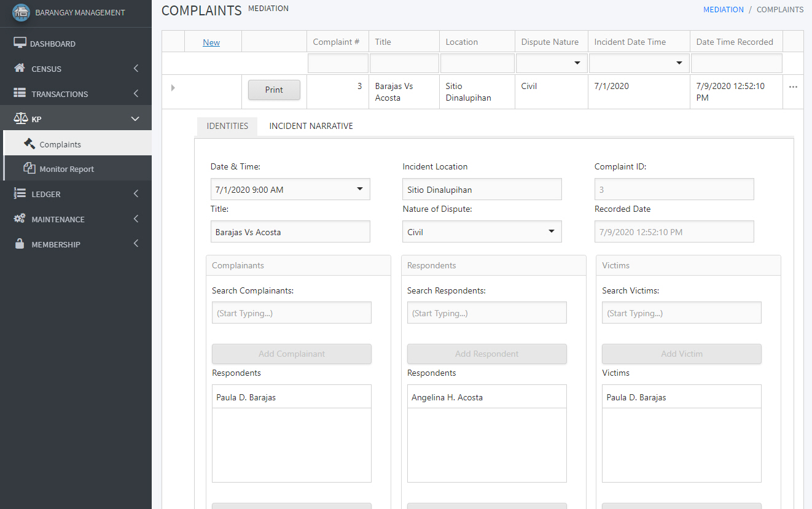Screen dimensions: 812x509
Task: Expand the Membership sidebar chevron
Action: (x=136, y=244)
